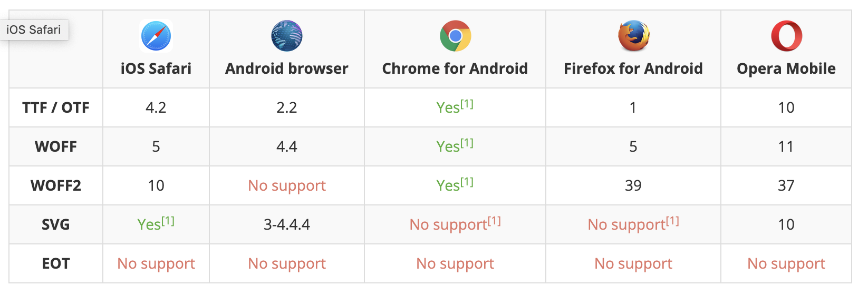Click the iOS Safari compass icon
This screenshot has width=868, height=295.
click(156, 36)
